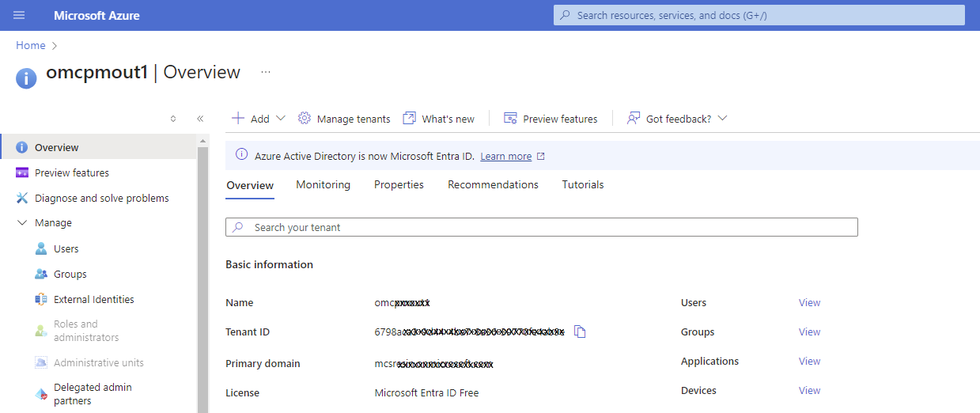Click the Search your tenant field
The height and width of the screenshot is (413, 980).
[542, 227]
